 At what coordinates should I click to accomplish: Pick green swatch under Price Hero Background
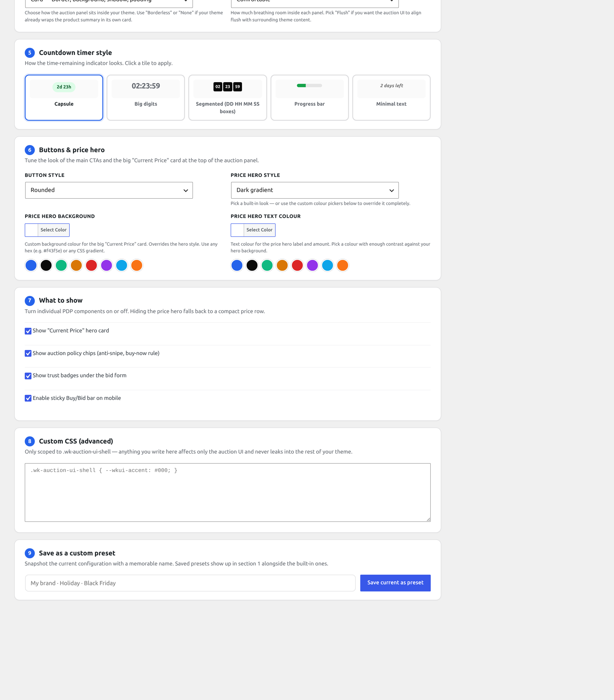coord(61,265)
